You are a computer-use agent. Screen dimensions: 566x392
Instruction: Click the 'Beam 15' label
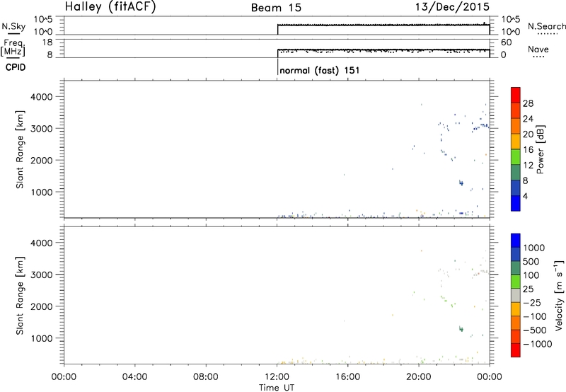pos(276,8)
